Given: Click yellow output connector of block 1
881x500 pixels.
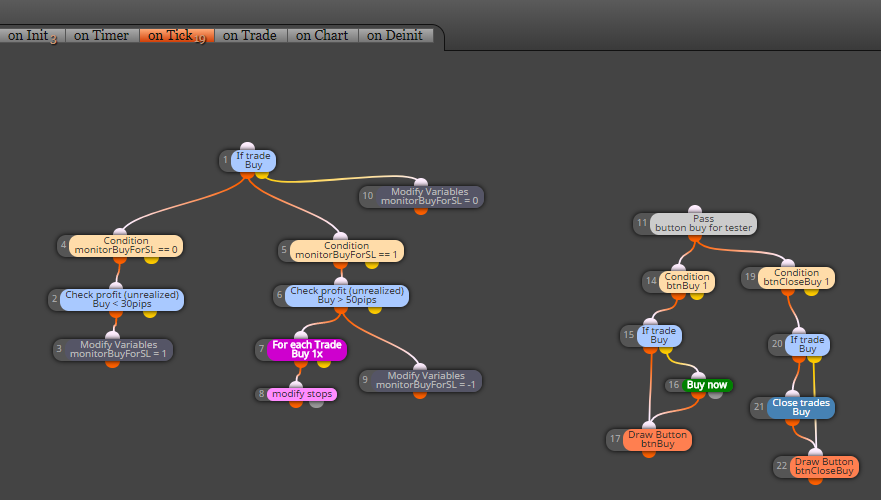Looking at the screenshot, I should click(262, 174).
